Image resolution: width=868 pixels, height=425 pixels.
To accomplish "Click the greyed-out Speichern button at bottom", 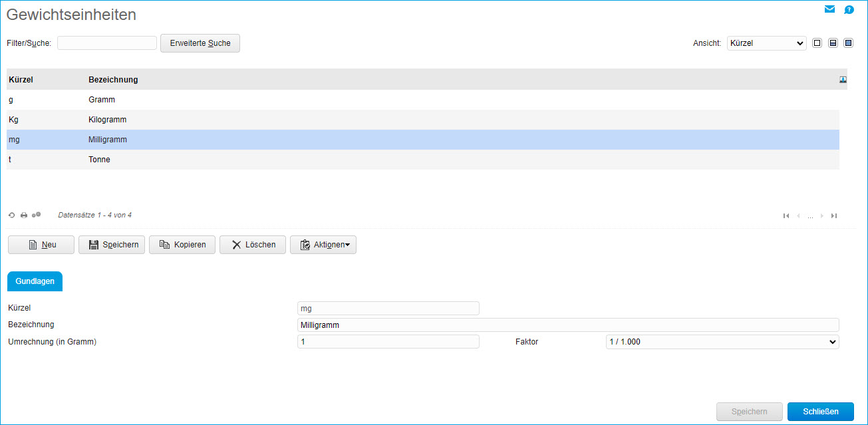I will (x=750, y=412).
